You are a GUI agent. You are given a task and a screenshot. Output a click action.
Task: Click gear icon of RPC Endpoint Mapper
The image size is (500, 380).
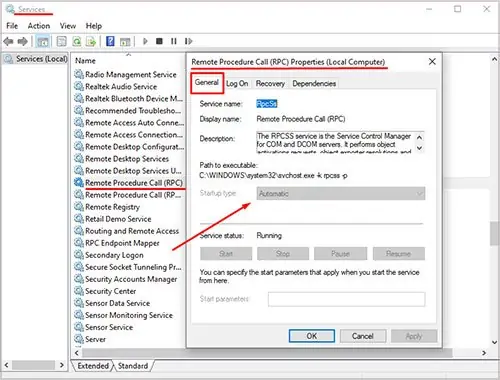(79, 243)
